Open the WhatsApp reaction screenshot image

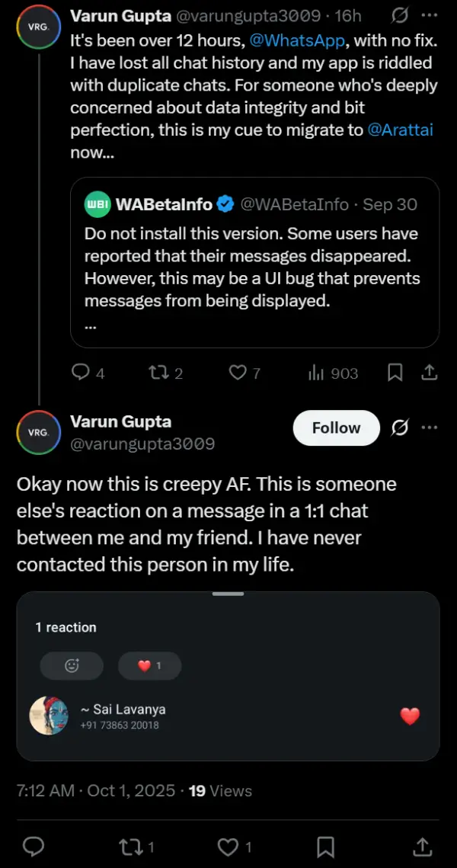click(x=228, y=676)
